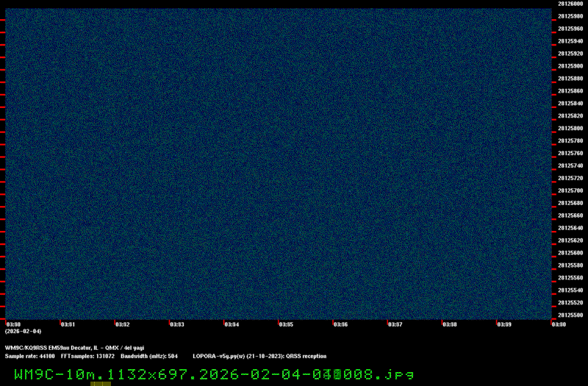Click the 28125760 frequency label
The width and height of the screenshot is (588, 386).
click(570, 153)
